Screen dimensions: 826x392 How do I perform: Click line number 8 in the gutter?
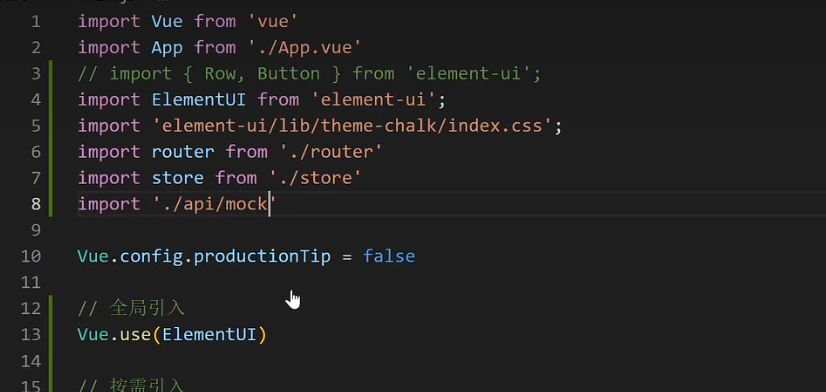tap(36, 204)
